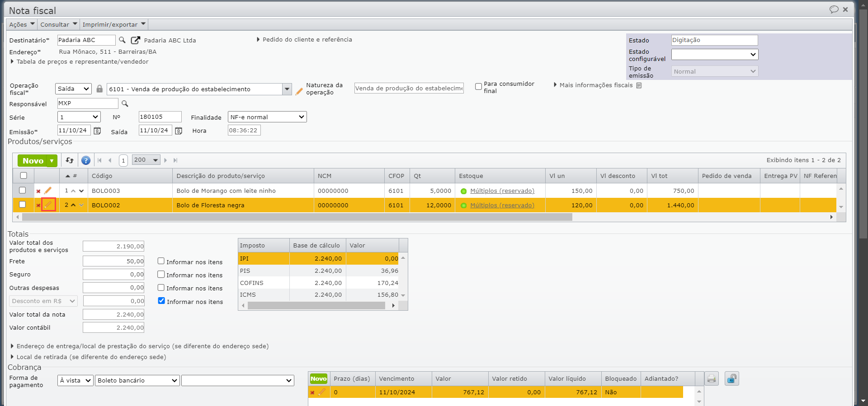The image size is (868, 406).
Task: Expand Pedido do cliente e referência section
Action: pyautogui.click(x=307, y=40)
